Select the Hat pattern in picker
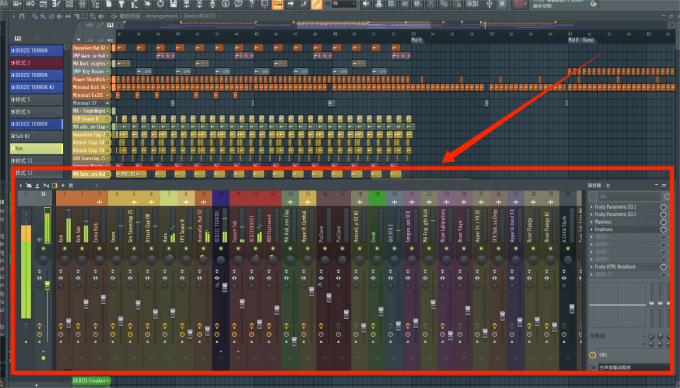The image size is (680, 388). coord(36,148)
